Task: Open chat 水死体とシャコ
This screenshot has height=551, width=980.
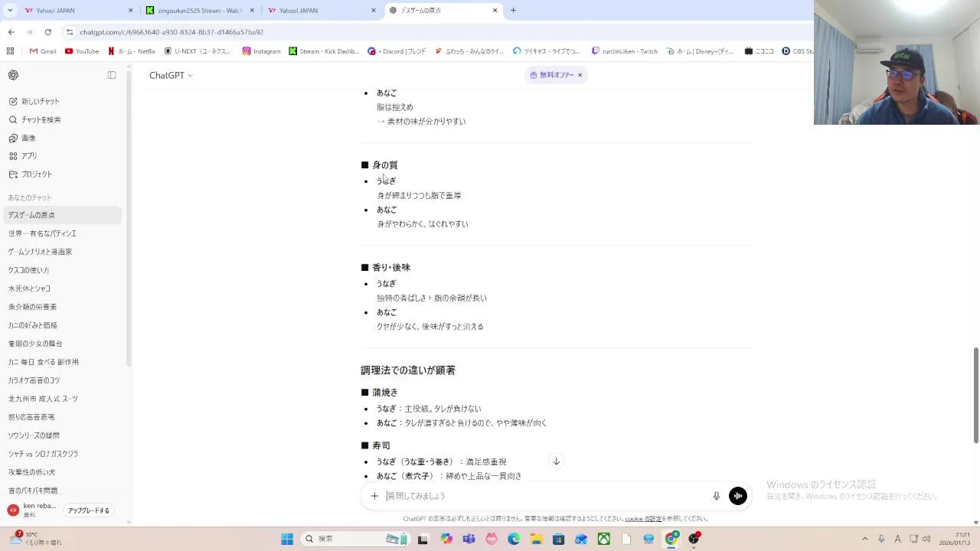Action: pyautogui.click(x=62, y=289)
